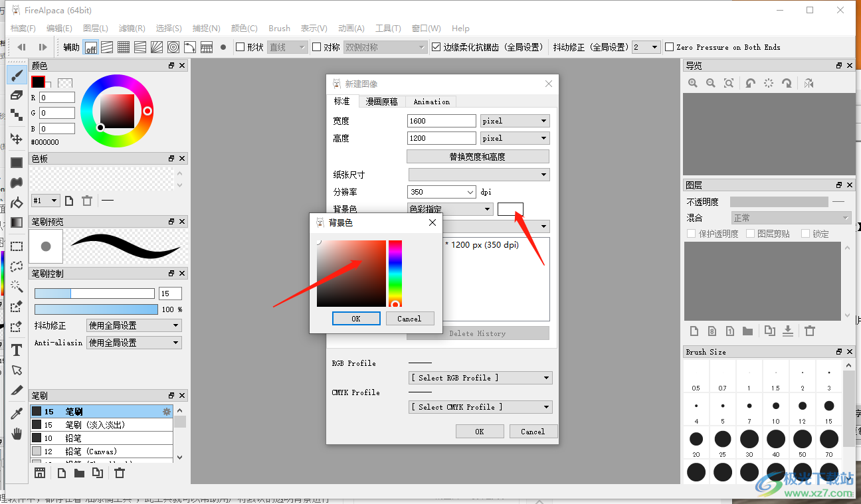The image size is (861, 504).
Task: Enable the vanishing point snap guide
Action: pyautogui.click(x=157, y=47)
